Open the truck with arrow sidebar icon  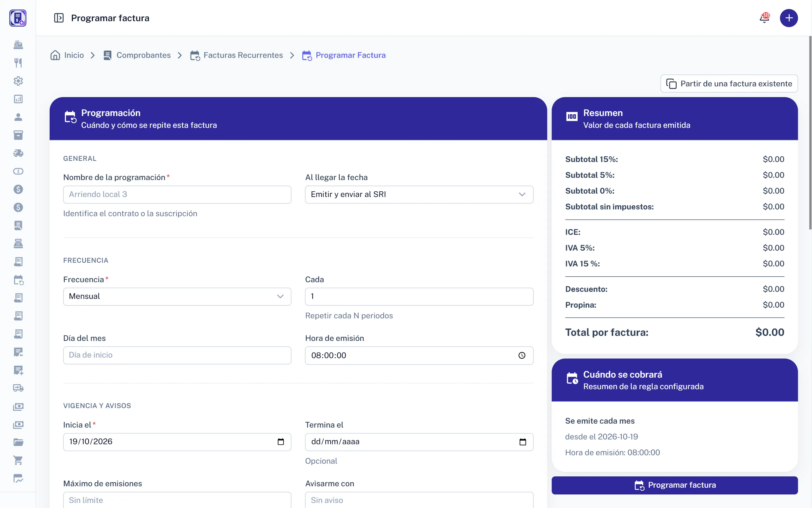pyautogui.click(x=18, y=388)
